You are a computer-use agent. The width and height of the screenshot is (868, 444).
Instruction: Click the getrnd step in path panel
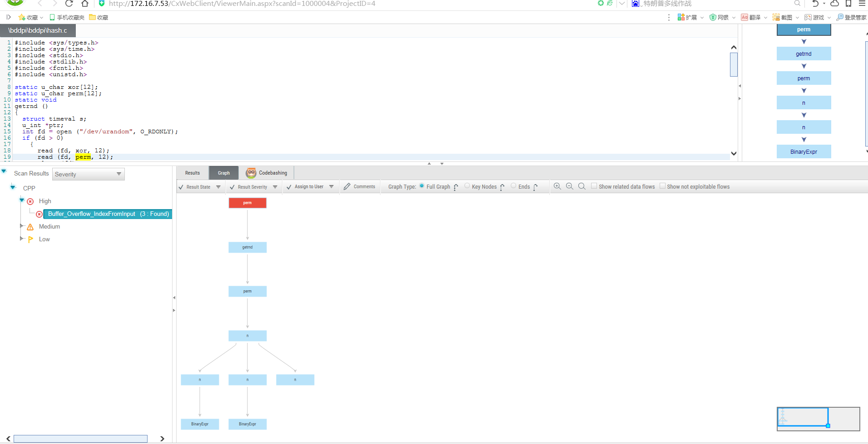click(804, 54)
